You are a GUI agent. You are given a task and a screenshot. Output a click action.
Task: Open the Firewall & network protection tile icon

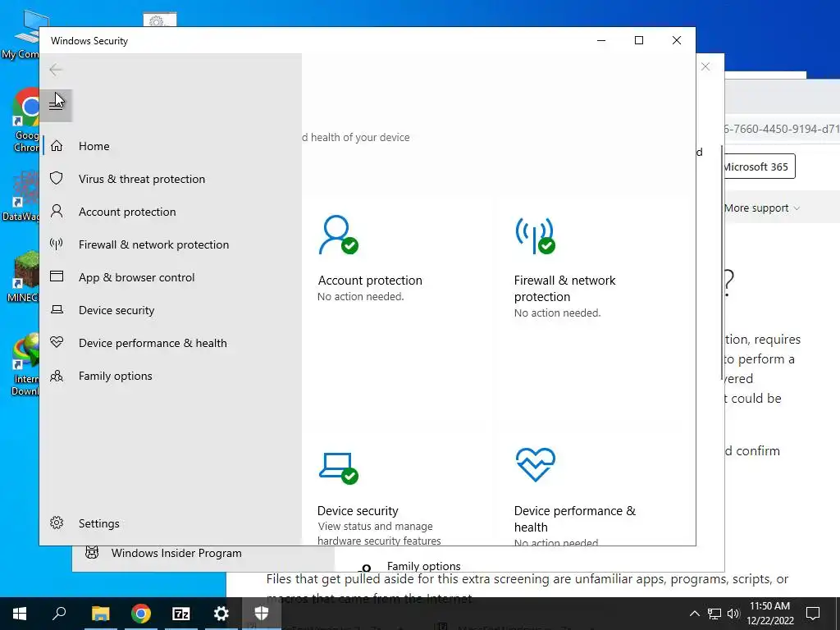click(535, 235)
